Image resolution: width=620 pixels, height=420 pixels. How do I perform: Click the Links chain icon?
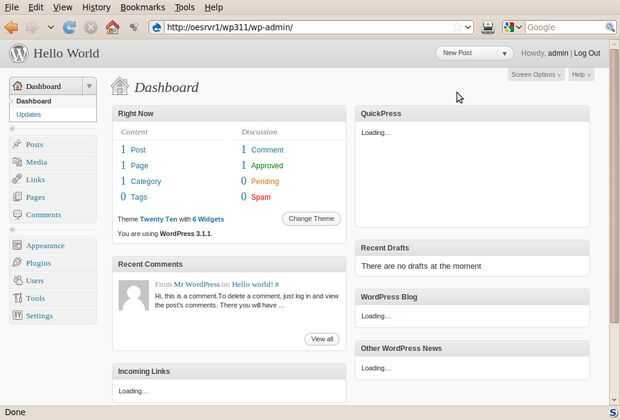(x=17, y=179)
